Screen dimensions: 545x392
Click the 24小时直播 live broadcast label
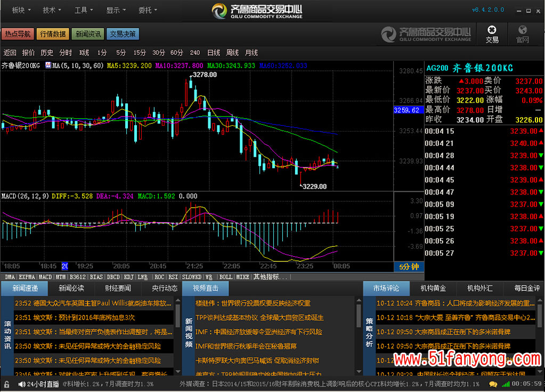(43, 384)
